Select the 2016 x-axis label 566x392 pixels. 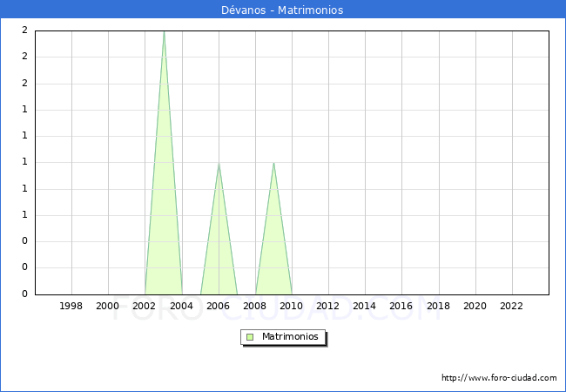401,306
